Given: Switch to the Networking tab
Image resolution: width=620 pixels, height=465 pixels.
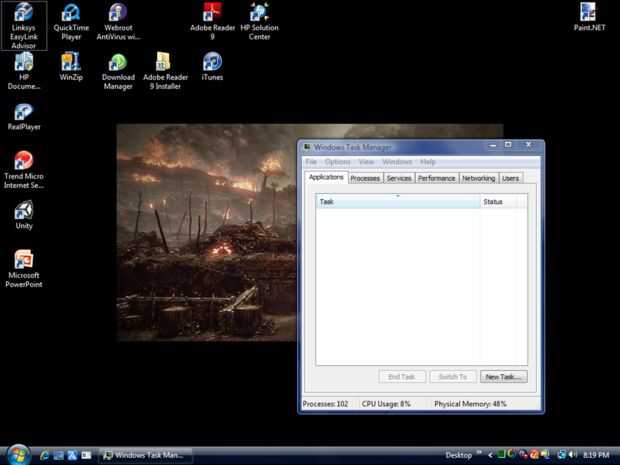Looking at the screenshot, I should [x=478, y=178].
